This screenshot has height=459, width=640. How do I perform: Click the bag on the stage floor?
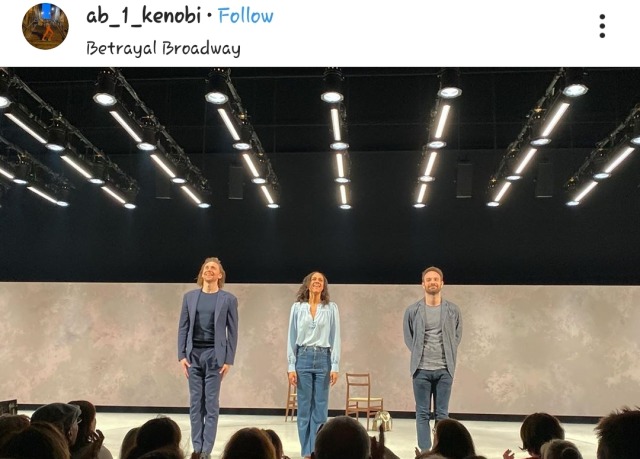pyautogui.click(x=382, y=420)
